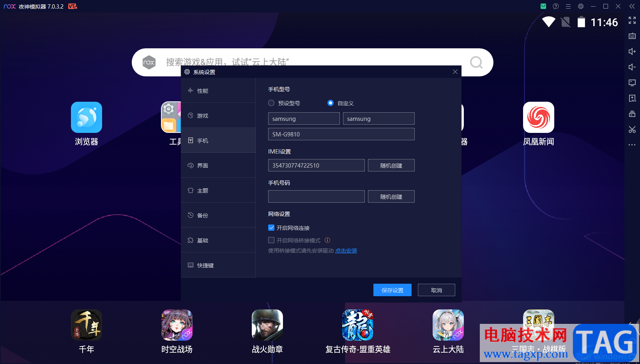This screenshot has height=364, width=640.
Task: Launch 复古传奇-盟重英雄 game
Action: pos(358,325)
